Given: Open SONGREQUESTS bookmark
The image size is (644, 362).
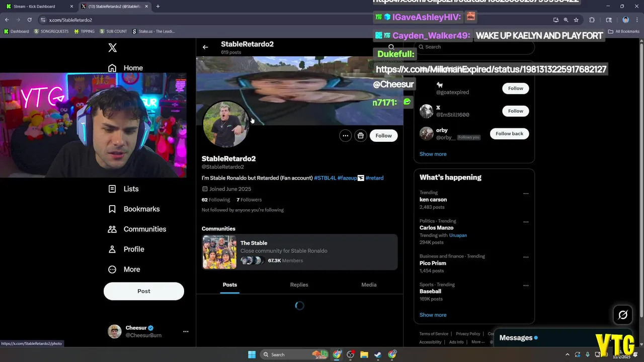Looking at the screenshot, I should [52, 31].
